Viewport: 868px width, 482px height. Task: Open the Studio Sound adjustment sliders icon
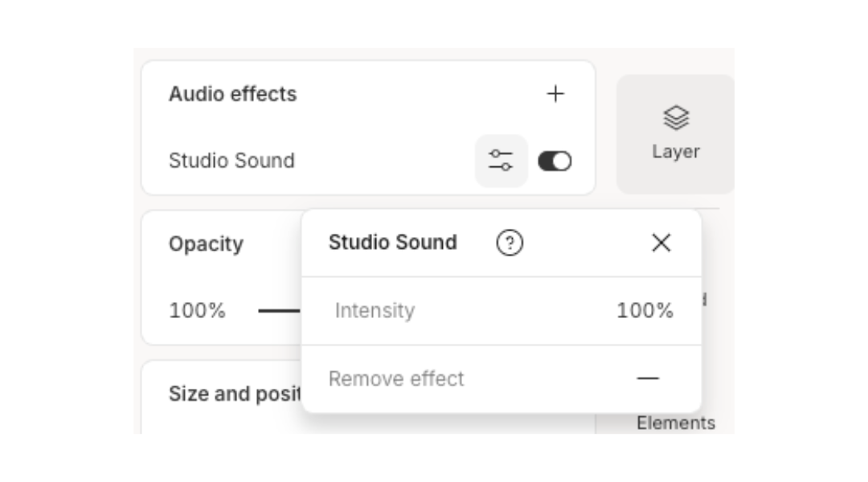click(500, 161)
